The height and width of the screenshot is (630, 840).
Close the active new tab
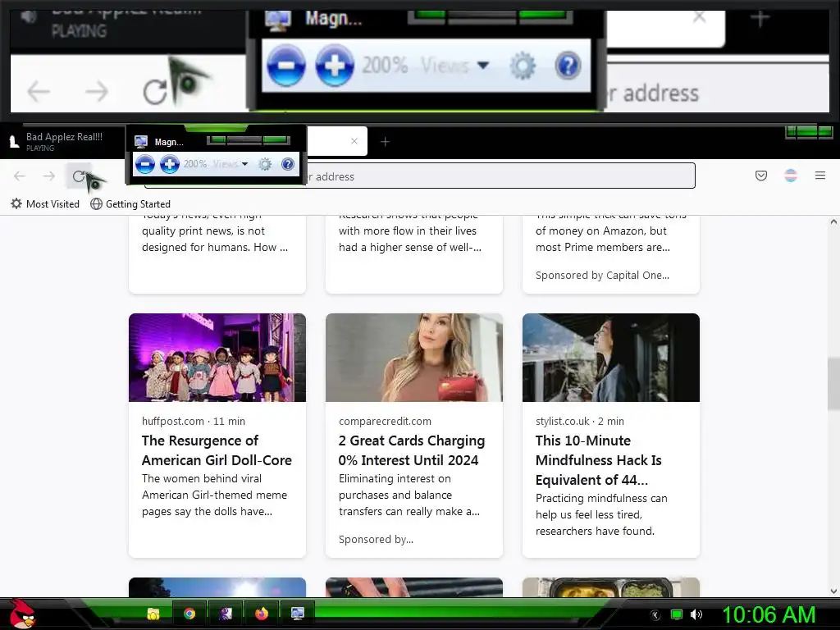click(354, 141)
